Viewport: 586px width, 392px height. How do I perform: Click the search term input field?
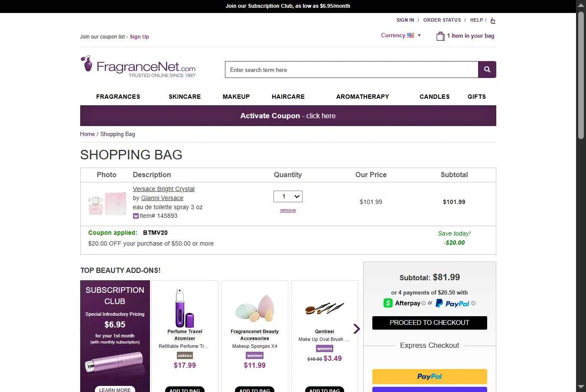point(352,70)
